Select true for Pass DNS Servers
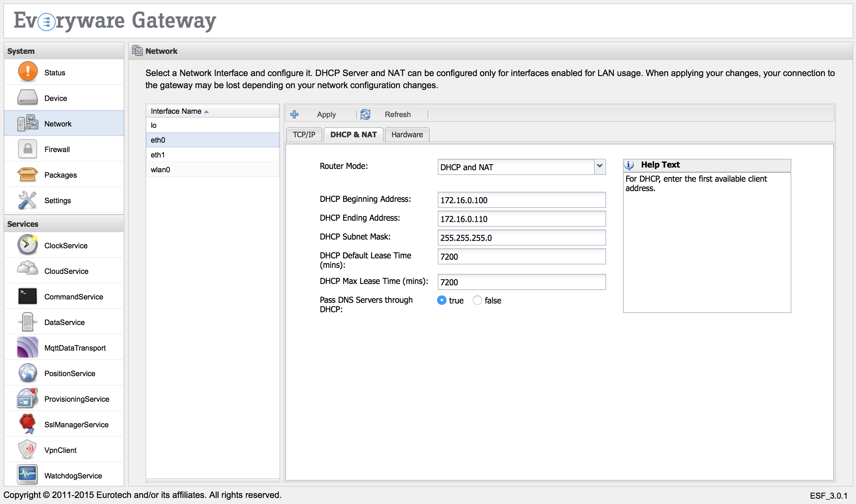The height and width of the screenshot is (504, 856). [441, 300]
